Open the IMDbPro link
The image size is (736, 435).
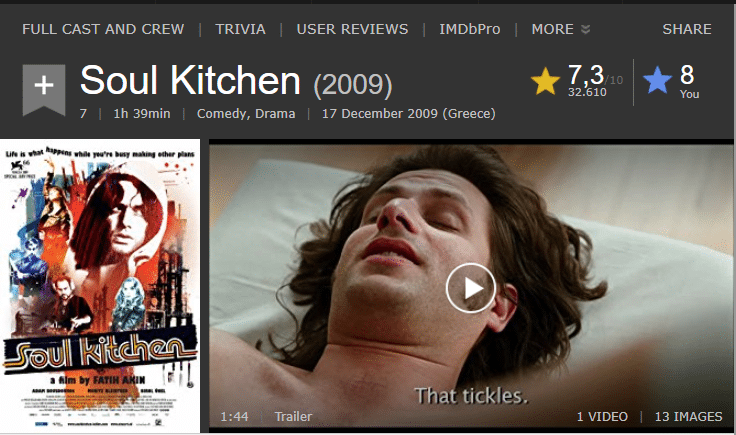point(470,29)
